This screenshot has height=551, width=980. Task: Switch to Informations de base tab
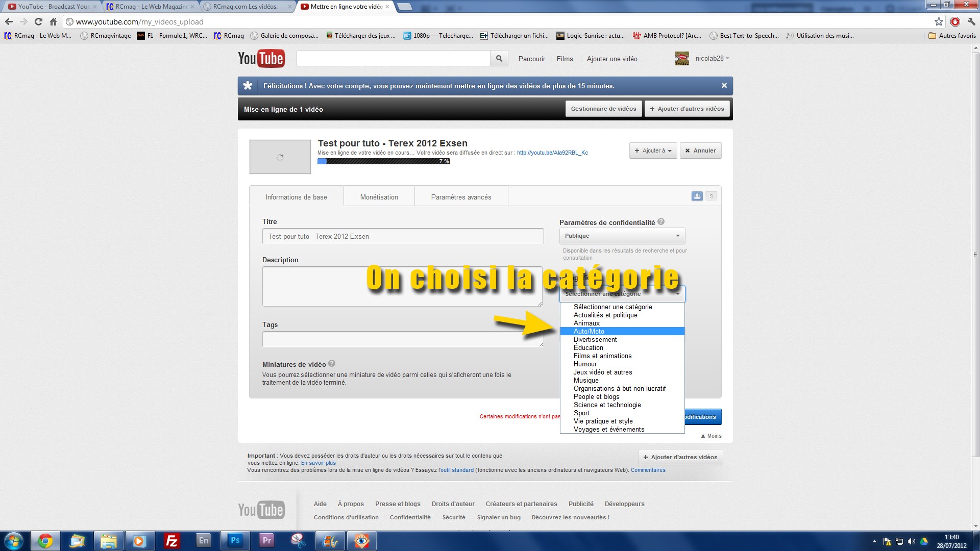pyautogui.click(x=296, y=197)
